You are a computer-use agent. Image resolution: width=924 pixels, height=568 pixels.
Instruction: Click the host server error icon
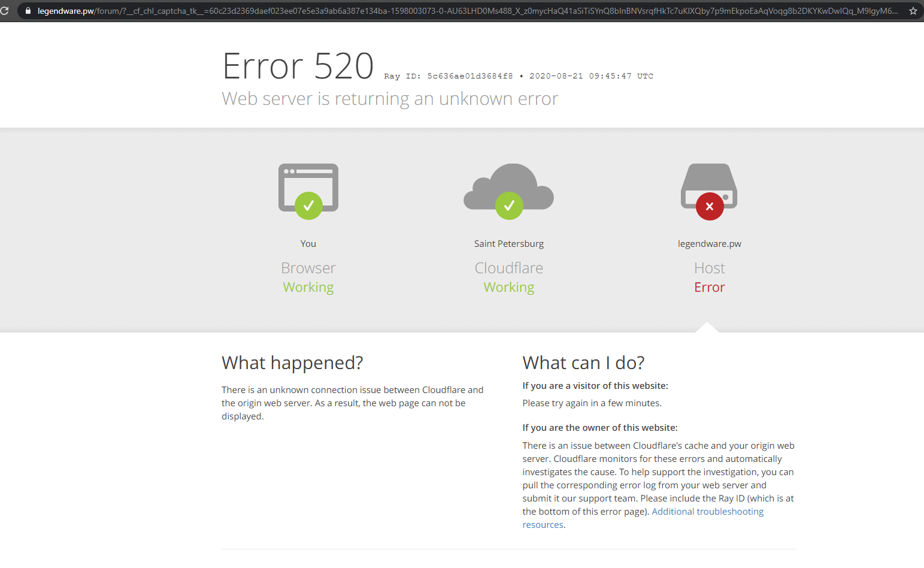[710, 192]
